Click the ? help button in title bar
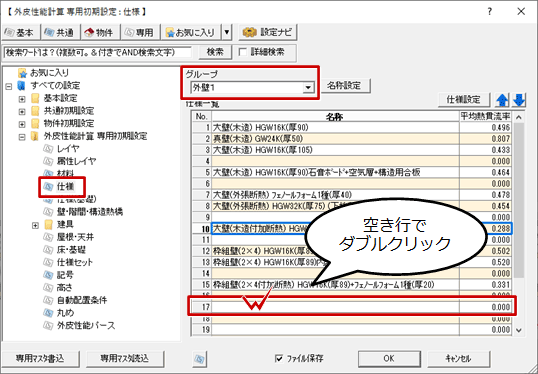This screenshot has width=538, height=374. 490,12
